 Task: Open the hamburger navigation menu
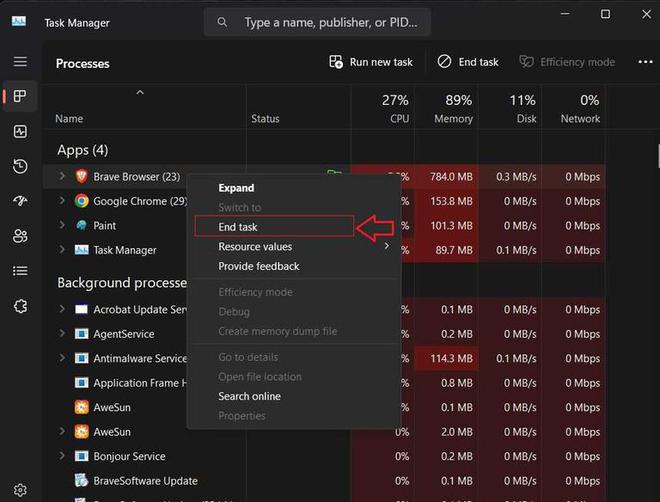[x=20, y=61]
